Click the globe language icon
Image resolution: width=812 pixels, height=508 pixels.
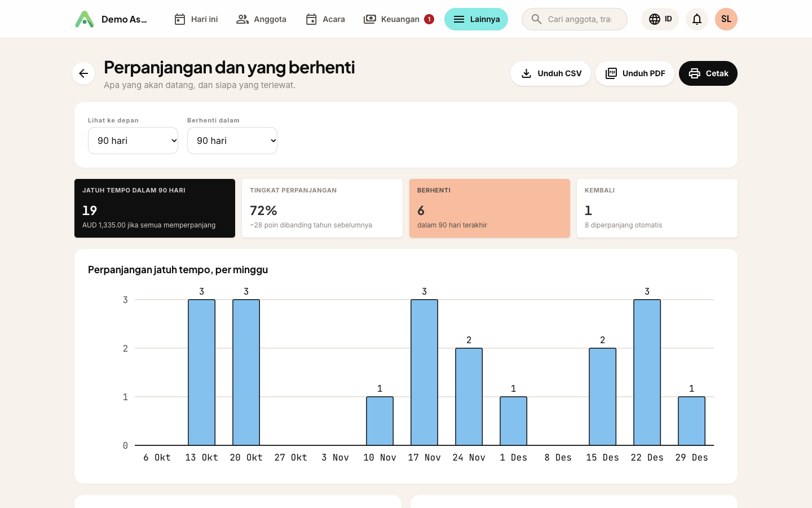pyautogui.click(x=654, y=19)
